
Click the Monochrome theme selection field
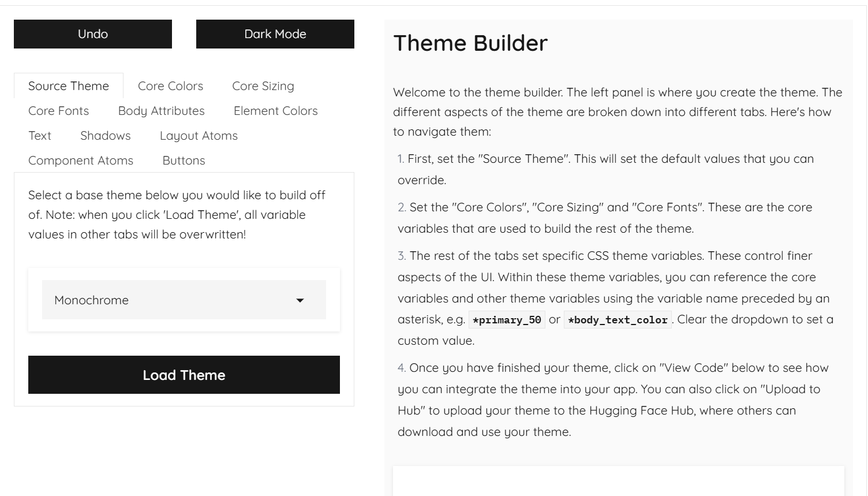click(167, 300)
